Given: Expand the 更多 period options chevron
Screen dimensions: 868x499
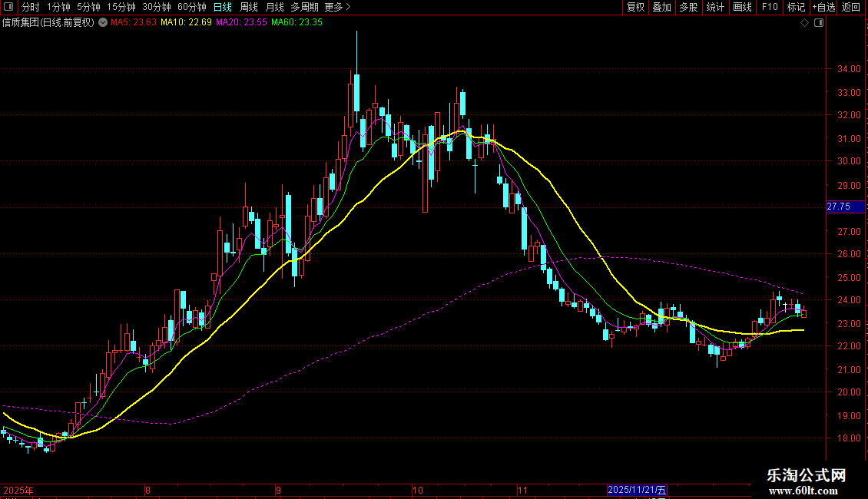Looking at the screenshot, I should (x=348, y=7).
